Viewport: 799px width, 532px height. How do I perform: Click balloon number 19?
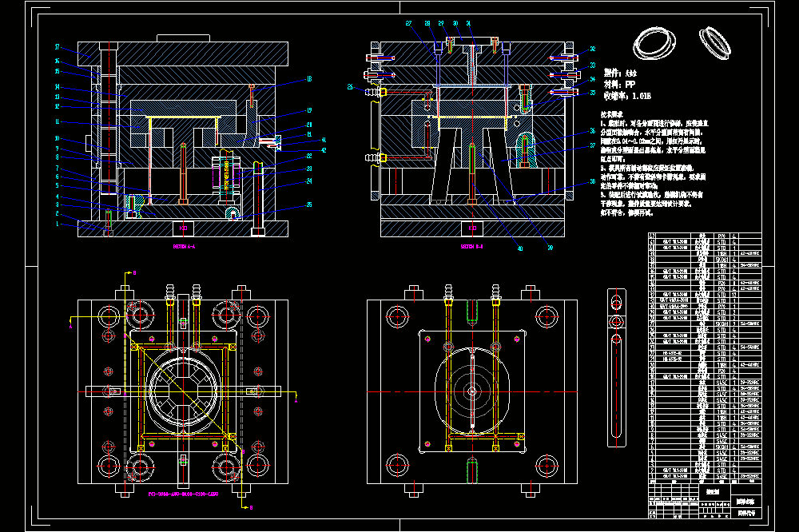308,110
